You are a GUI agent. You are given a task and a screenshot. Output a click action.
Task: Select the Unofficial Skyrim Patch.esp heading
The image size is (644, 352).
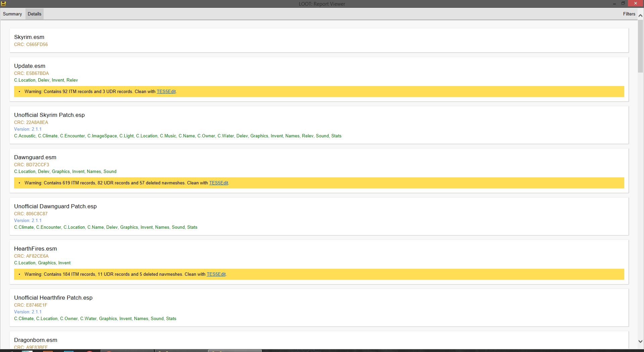coord(49,115)
